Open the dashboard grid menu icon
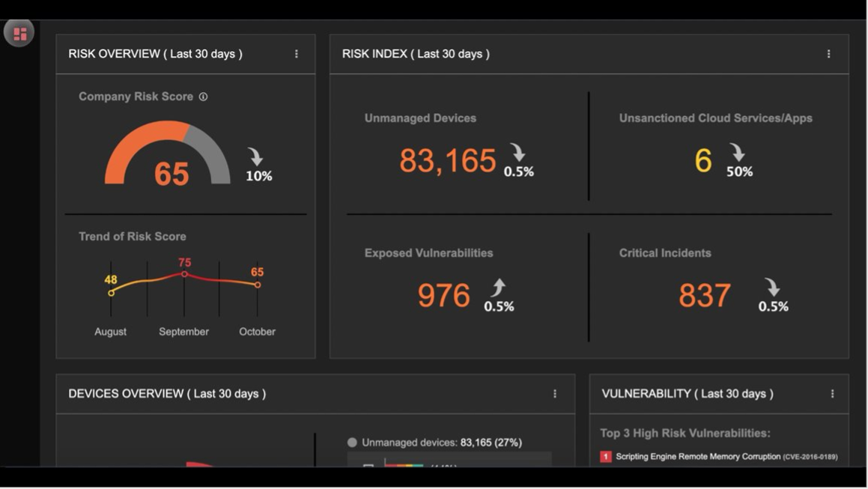Viewport: 868px width, 489px height. tap(19, 33)
